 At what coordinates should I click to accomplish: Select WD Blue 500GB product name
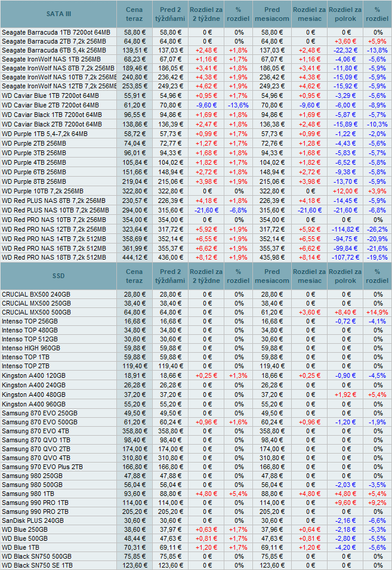24,538
